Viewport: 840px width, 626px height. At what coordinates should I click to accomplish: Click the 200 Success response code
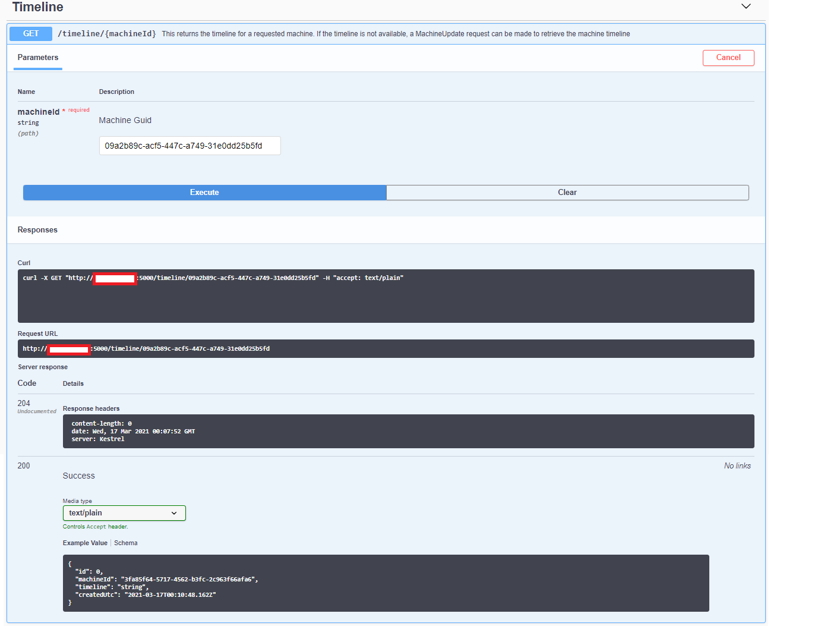[24, 465]
